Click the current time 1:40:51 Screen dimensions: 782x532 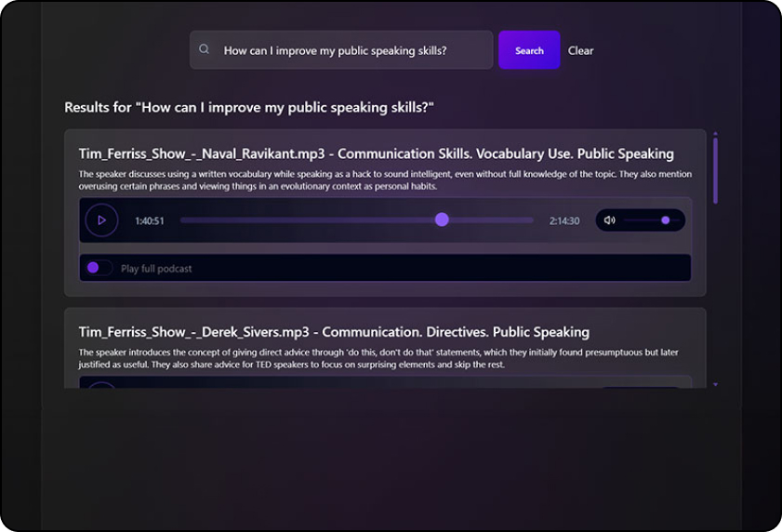click(150, 221)
